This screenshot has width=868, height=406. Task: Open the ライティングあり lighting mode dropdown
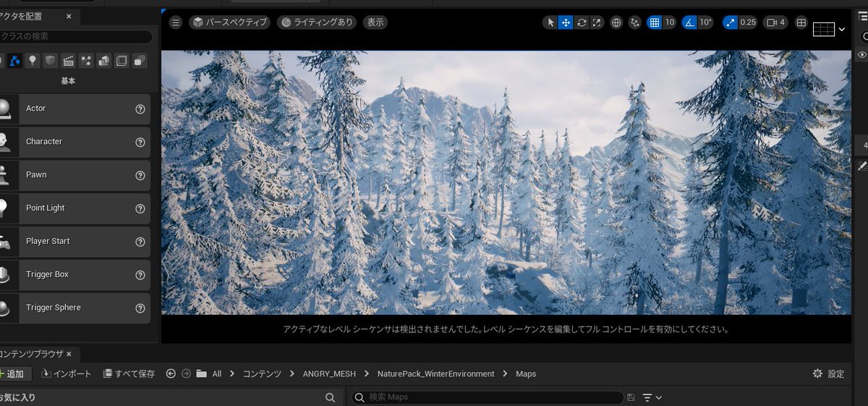(x=317, y=22)
